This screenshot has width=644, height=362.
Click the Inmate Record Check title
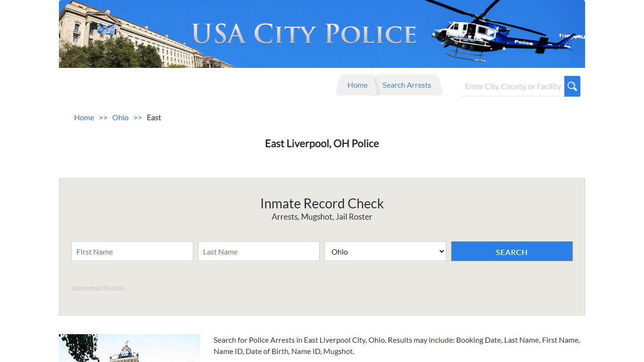click(x=322, y=204)
